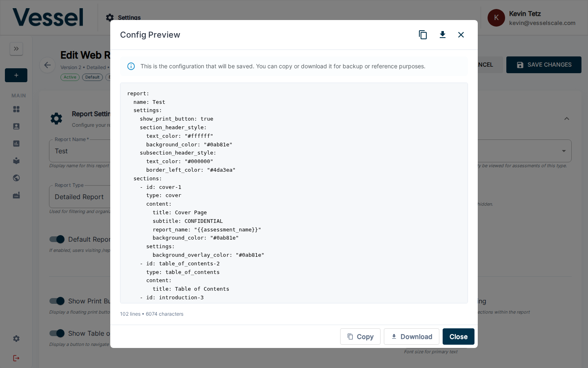Open the dropdown arrow in the right field
Image resolution: width=588 pixels, height=368 pixels.
click(564, 151)
